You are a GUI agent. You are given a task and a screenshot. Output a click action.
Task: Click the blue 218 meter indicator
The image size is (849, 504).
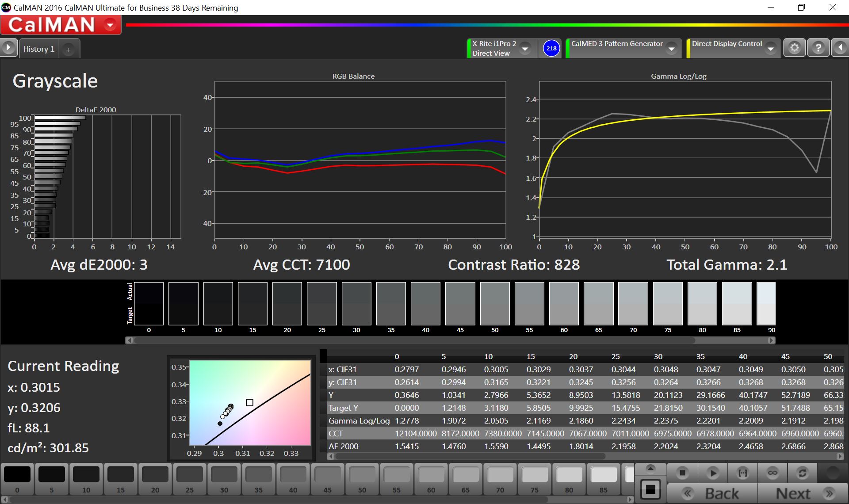pos(551,49)
